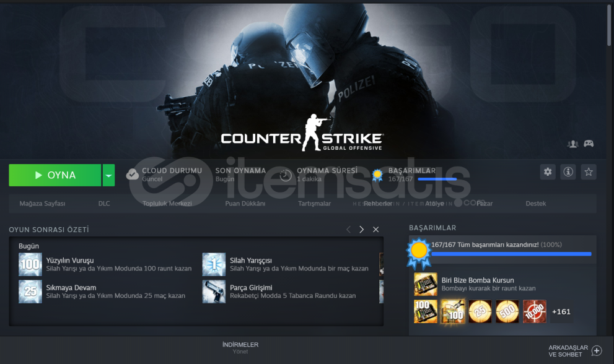
Task: Close the Oyun Sonrası Özeti panel
Action: 375,230
